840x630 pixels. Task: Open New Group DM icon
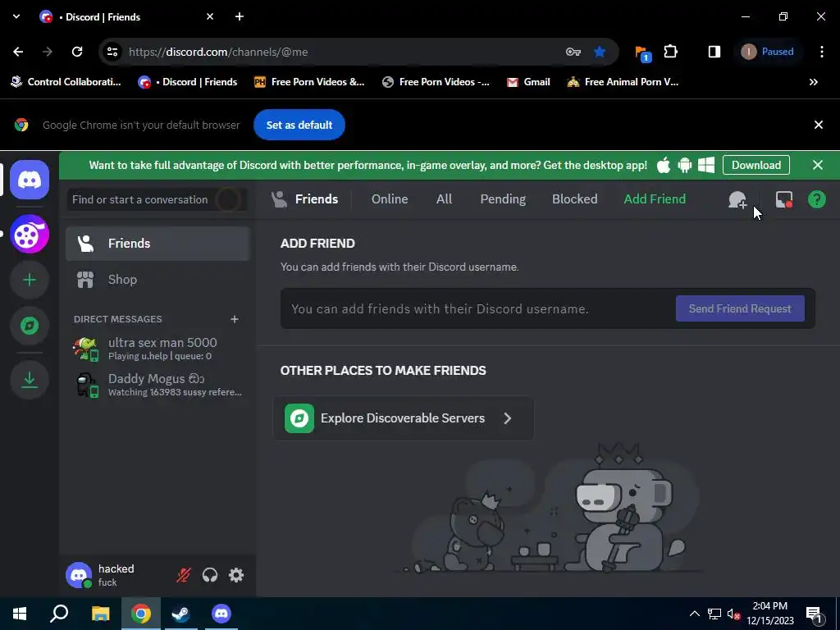click(737, 199)
